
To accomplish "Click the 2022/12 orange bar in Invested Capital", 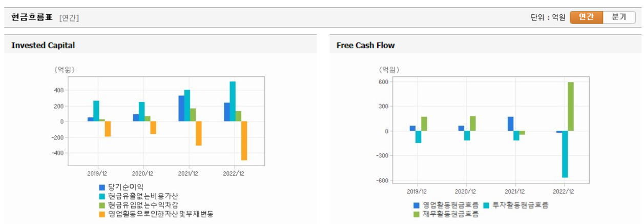I will click(244, 141).
